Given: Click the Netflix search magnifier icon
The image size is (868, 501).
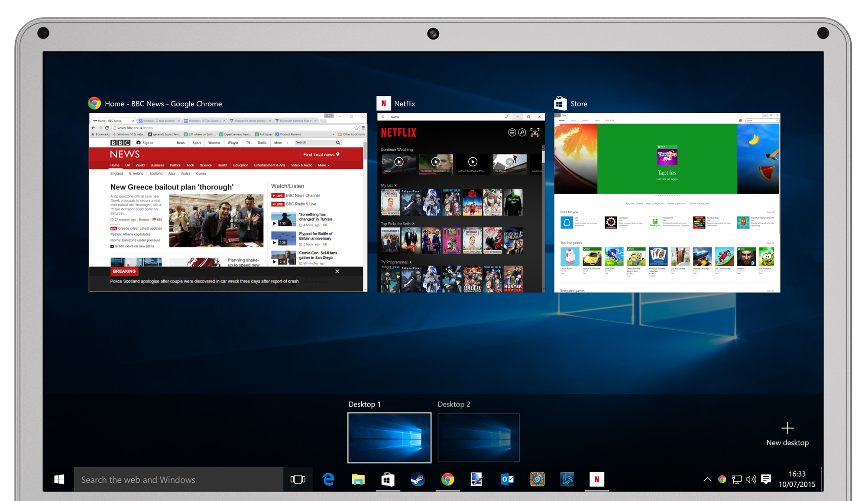Looking at the screenshot, I should 522,133.
